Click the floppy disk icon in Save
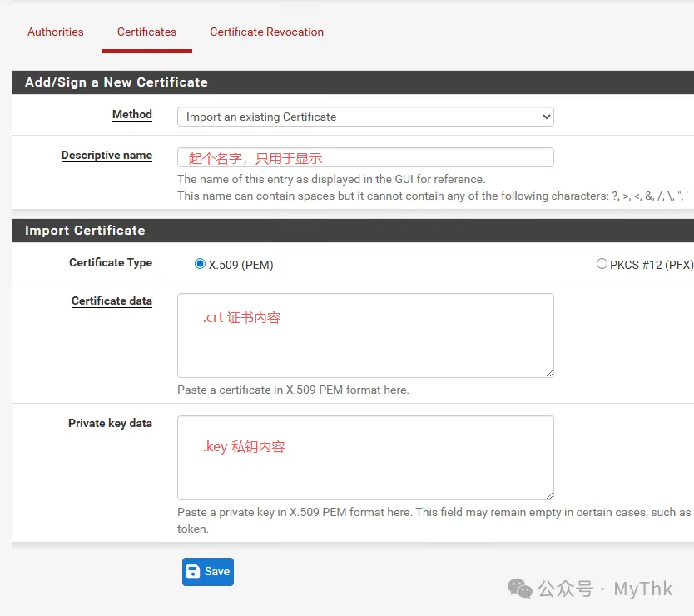This screenshot has height=616, width=694. point(193,571)
